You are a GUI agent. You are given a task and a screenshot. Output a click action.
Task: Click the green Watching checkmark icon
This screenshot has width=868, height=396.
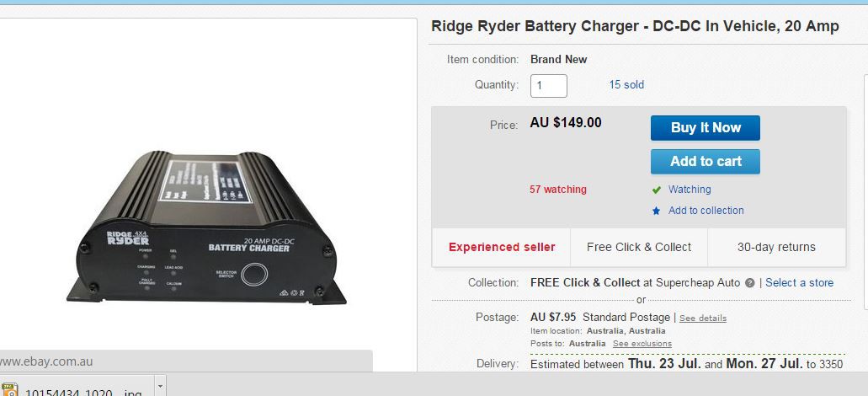(657, 190)
